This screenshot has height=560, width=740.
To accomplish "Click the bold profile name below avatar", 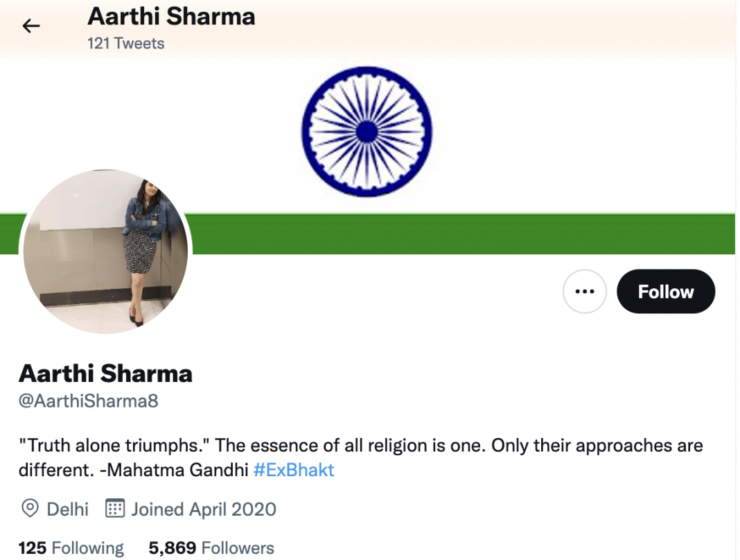I will point(105,374).
